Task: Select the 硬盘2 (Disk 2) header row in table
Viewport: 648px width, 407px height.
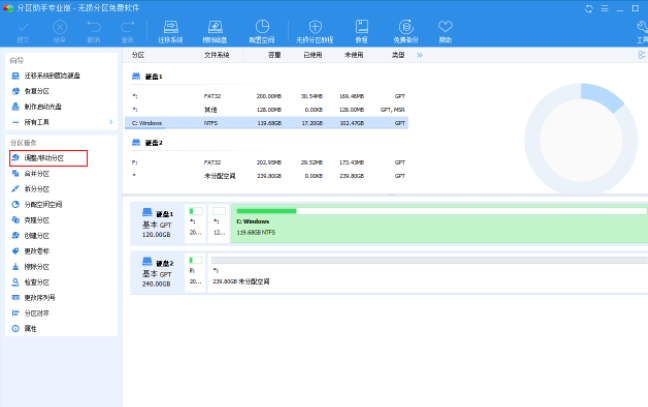Action: point(154,143)
